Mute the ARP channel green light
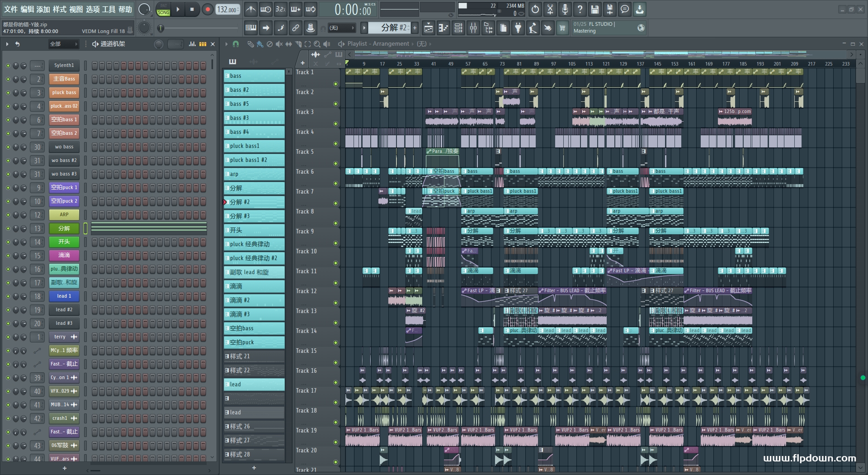The image size is (868, 475). point(8,215)
